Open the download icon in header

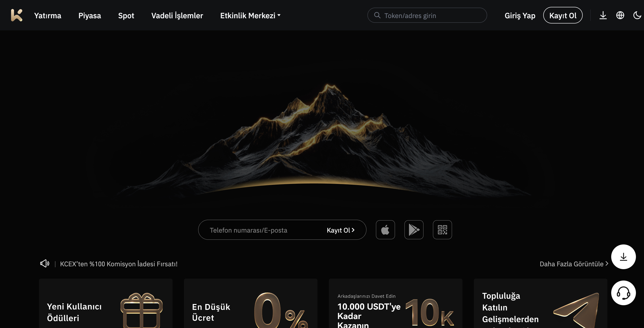point(603,15)
